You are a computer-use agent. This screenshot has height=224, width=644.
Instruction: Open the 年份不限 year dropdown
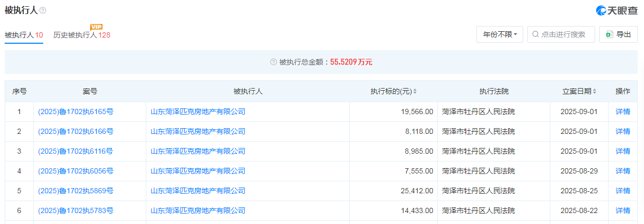pyautogui.click(x=499, y=34)
